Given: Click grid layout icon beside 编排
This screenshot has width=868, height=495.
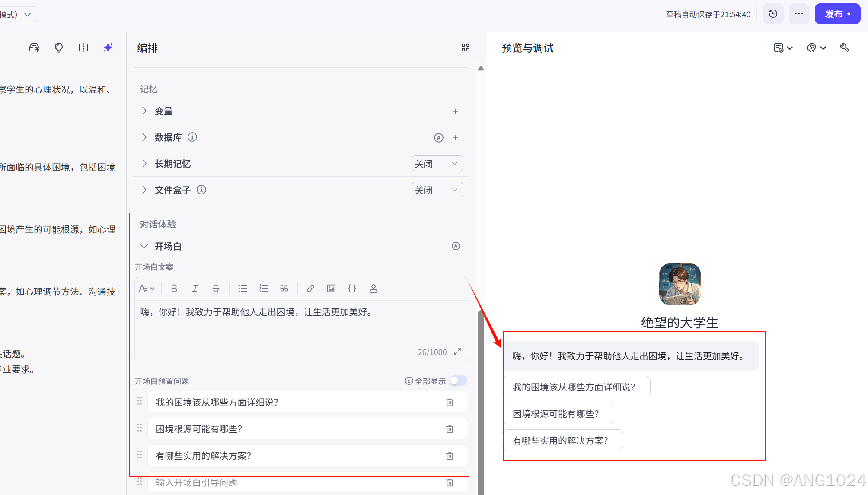Looking at the screenshot, I should 465,48.
